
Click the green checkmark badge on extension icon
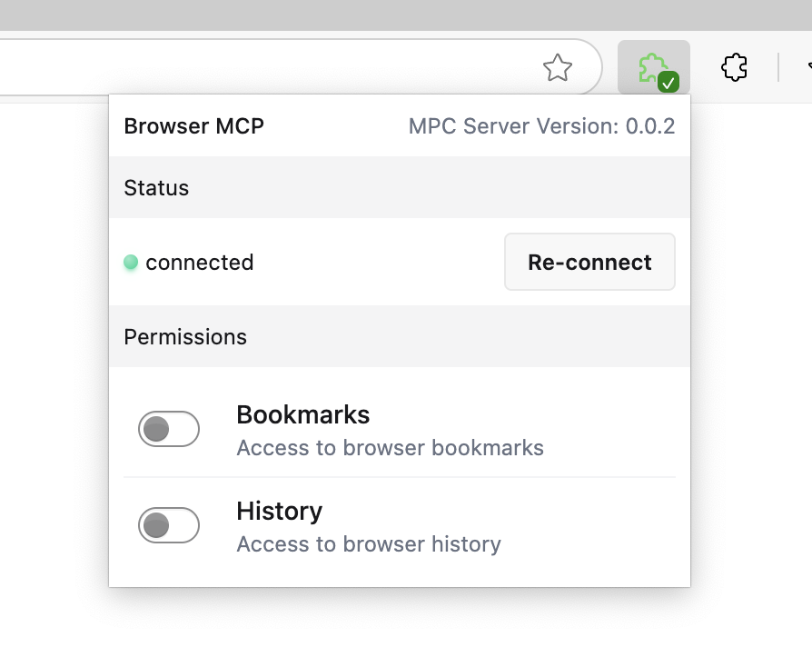pyautogui.click(x=668, y=83)
